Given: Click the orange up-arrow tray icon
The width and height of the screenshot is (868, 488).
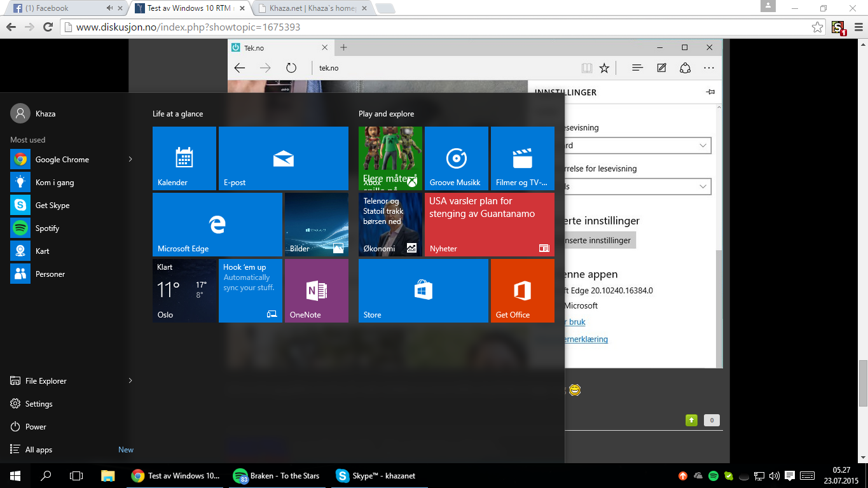Looking at the screenshot, I should click(x=683, y=475).
